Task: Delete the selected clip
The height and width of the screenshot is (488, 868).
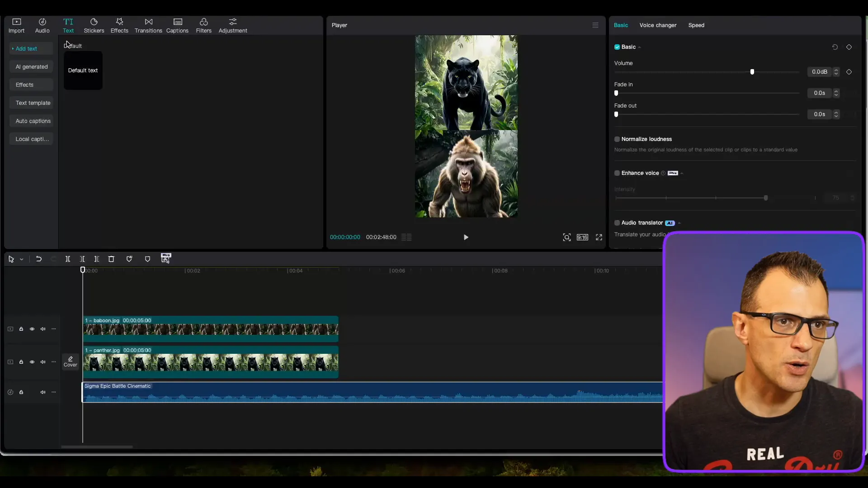Action: point(111,259)
